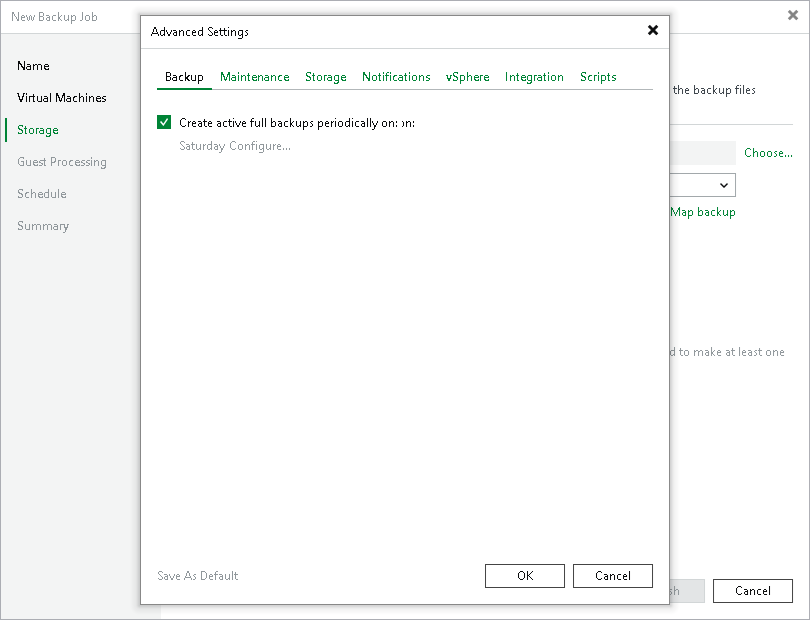Confirm settings with the OK button
The image size is (810, 620).
click(524, 575)
